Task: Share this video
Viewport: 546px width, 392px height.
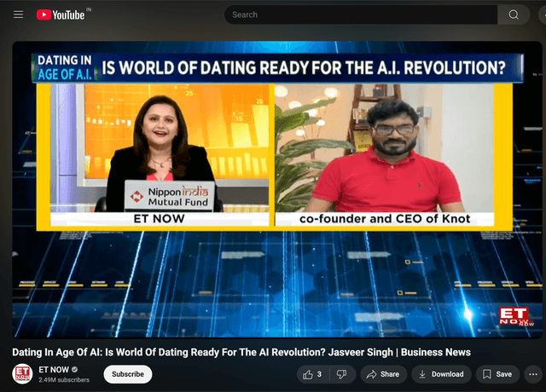Action: (382, 374)
